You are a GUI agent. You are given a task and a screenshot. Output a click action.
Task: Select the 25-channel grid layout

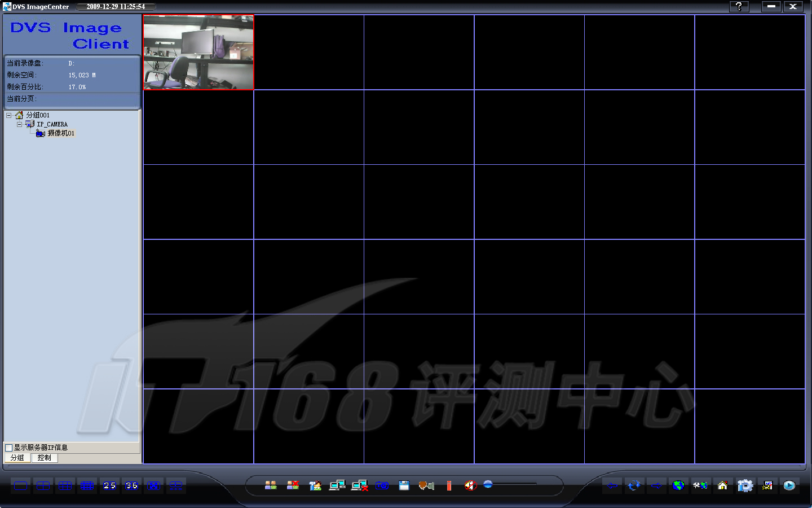tap(109, 485)
